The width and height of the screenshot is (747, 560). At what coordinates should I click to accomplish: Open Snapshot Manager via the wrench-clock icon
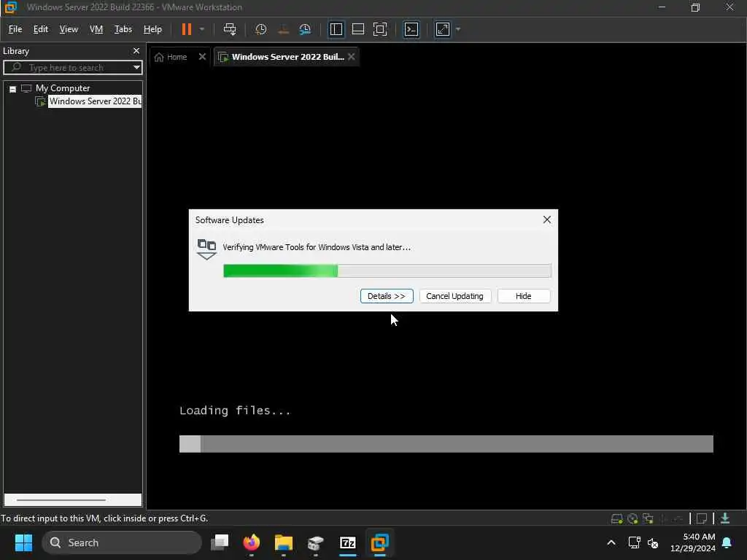[x=305, y=29]
